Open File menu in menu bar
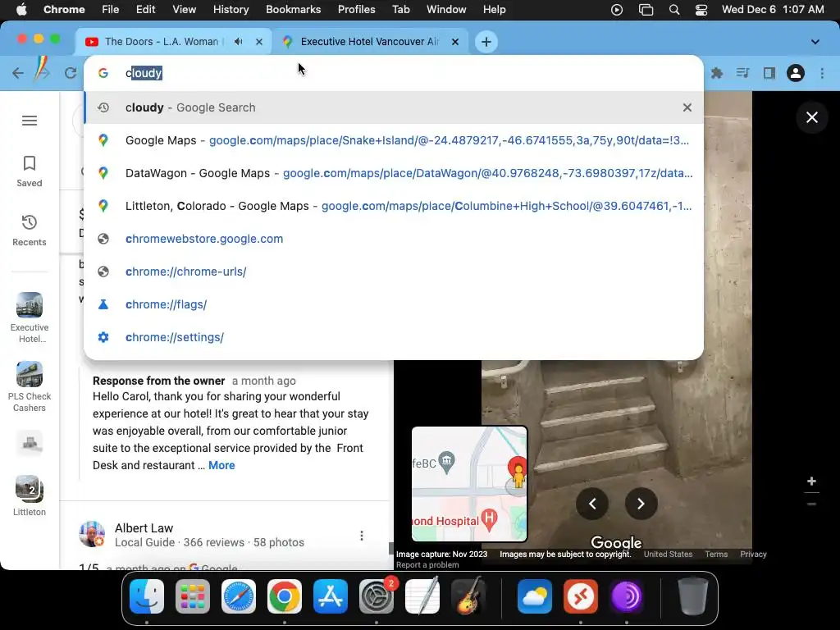840x630 pixels. (111, 9)
